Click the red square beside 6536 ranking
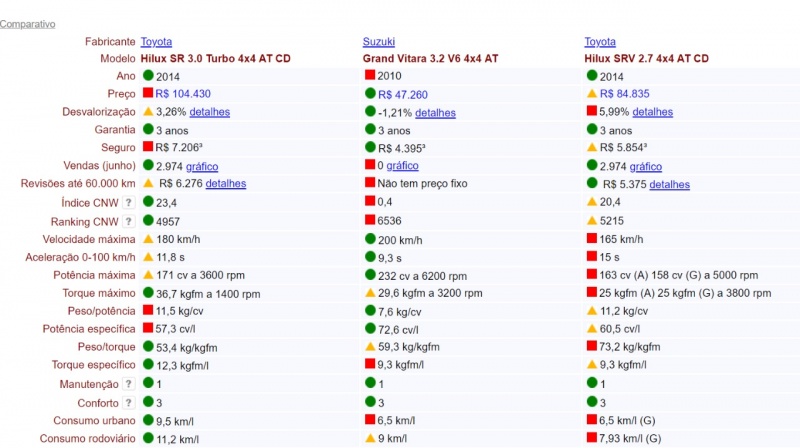800x448 pixels. [x=370, y=220]
